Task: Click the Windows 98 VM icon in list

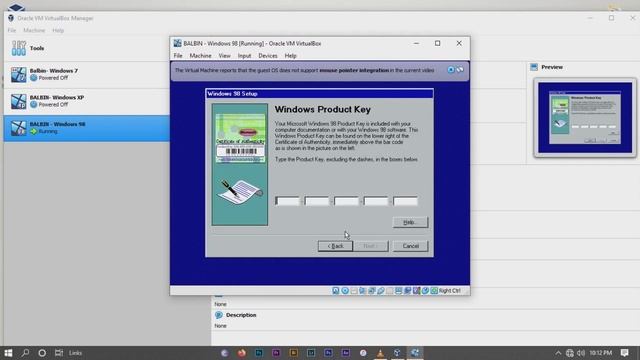Action: (18, 128)
